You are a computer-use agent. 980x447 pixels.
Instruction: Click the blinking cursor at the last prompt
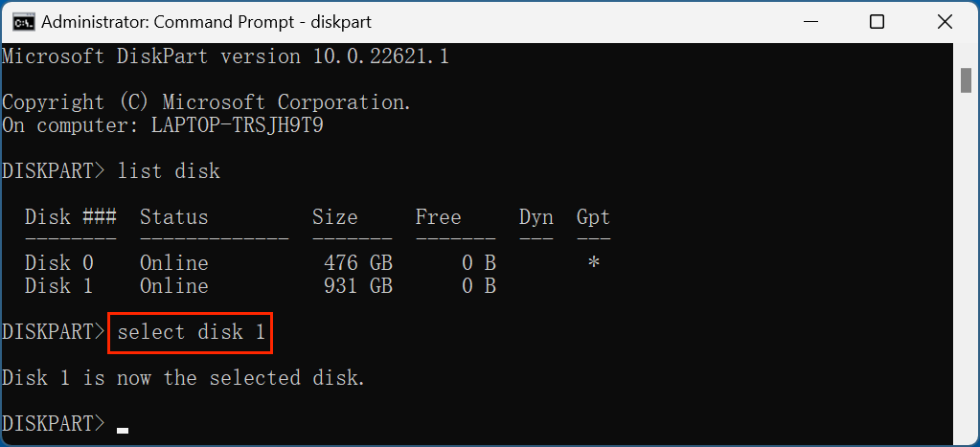tap(123, 429)
